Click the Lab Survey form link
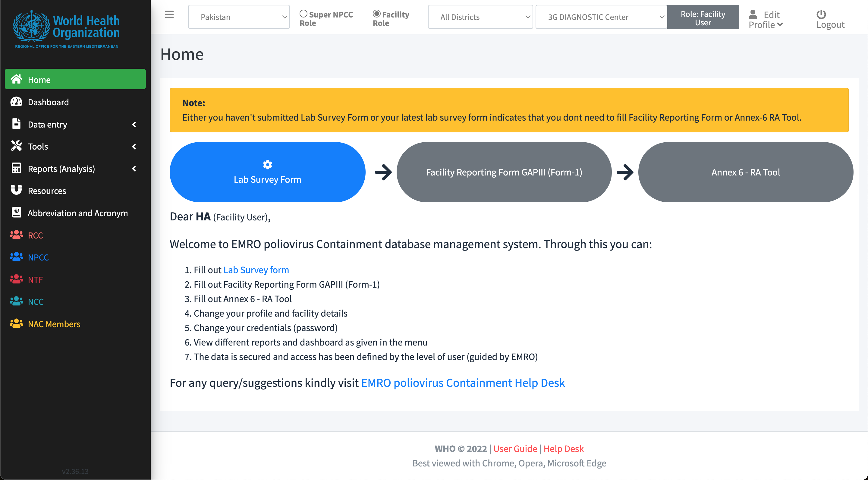This screenshot has height=480, width=868. 256,270
